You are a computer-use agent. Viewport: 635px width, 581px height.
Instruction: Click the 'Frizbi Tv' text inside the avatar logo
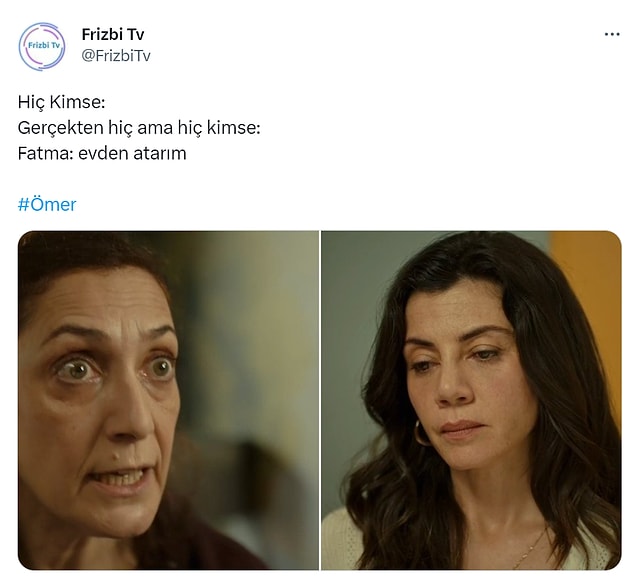click(x=44, y=45)
